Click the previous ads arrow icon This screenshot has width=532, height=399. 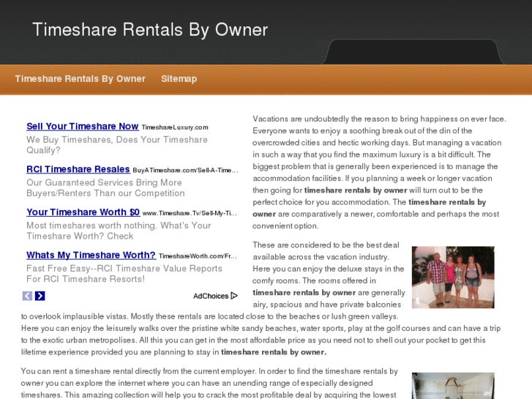(x=28, y=296)
